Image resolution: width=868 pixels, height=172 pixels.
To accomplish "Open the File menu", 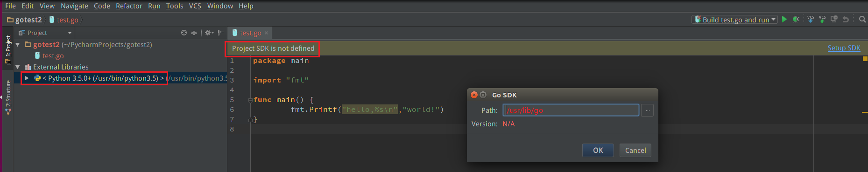I will [10, 6].
